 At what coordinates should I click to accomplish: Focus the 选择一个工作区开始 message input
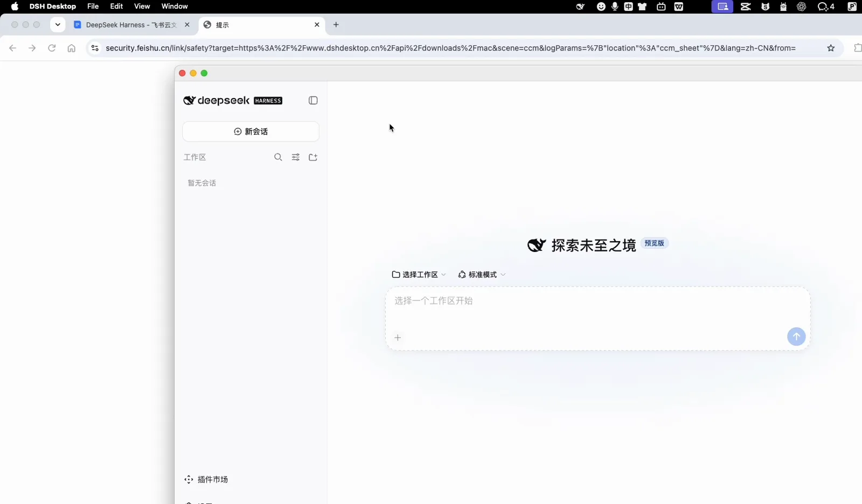(x=597, y=301)
